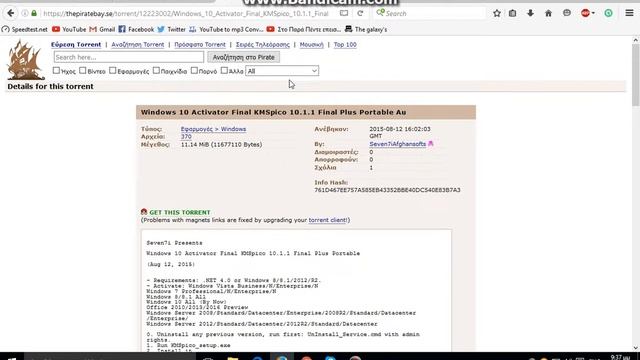Click the green circular extension icon
640x360 pixels.
point(608,13)
